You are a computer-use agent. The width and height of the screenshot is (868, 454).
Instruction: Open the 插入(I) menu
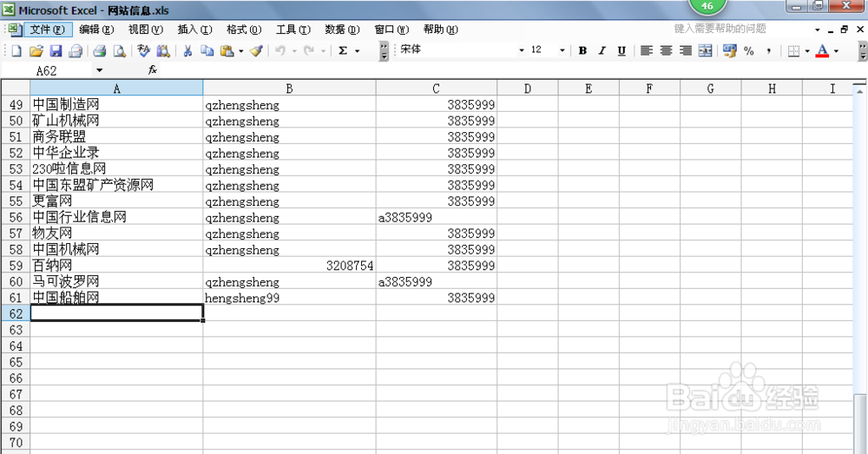[194, 30]
